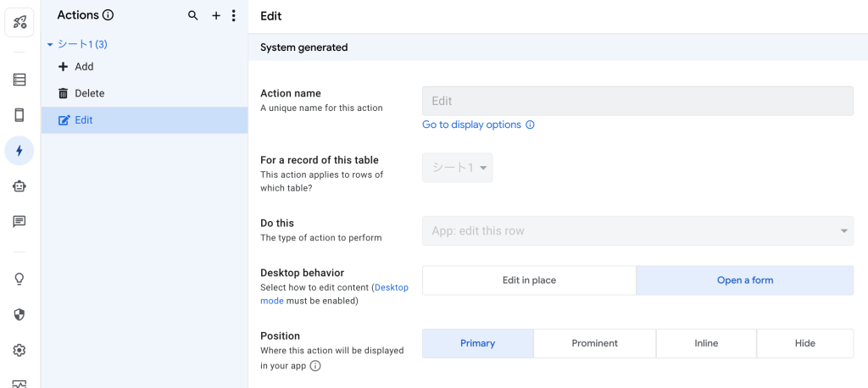Open the Intelligence lightbulb icon
Screen dimensions: 868x388
pos(19,279)
